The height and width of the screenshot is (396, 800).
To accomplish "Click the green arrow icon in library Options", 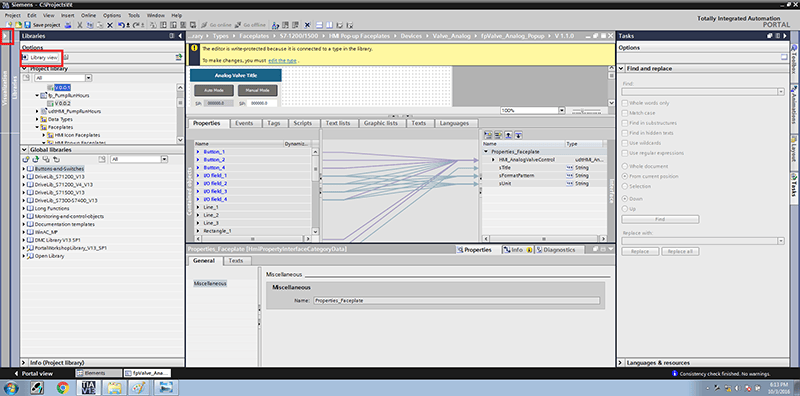I will pyautogui.click(x=179, y=58).
